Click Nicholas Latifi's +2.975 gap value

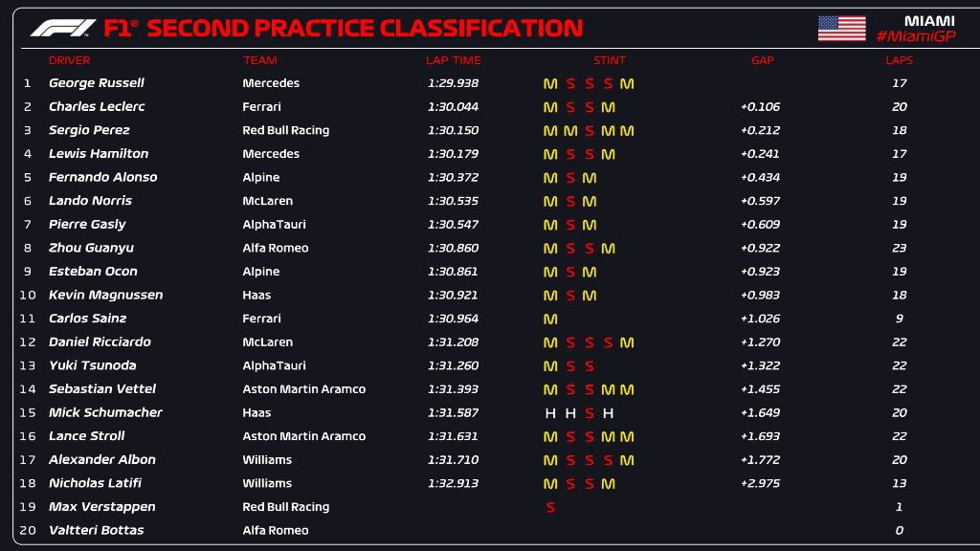(x=760, y=484)
